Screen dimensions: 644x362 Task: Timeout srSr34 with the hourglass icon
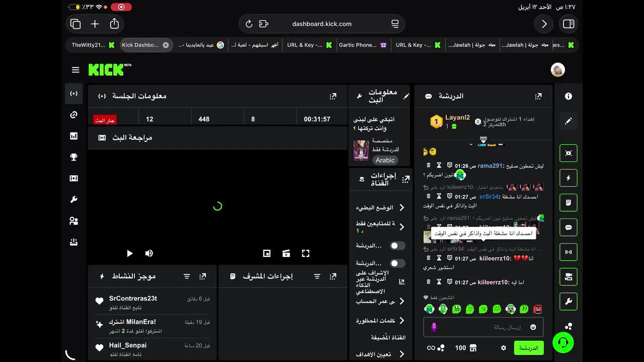pos(439,196)
